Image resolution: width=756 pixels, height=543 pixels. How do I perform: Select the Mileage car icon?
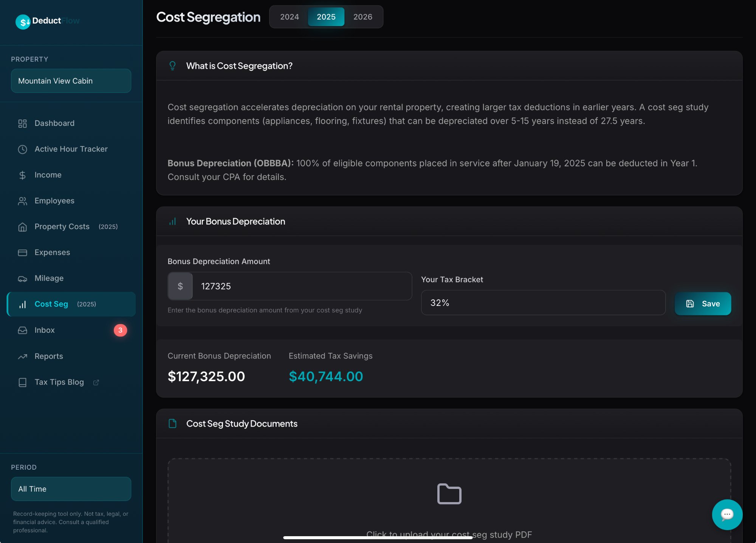[22, 278]
